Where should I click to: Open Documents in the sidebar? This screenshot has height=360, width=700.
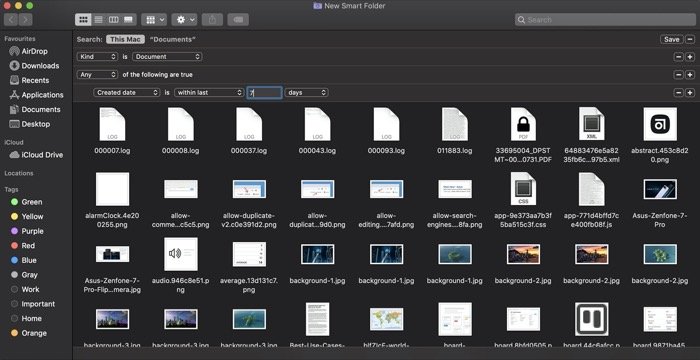click(x=35, y=109)
